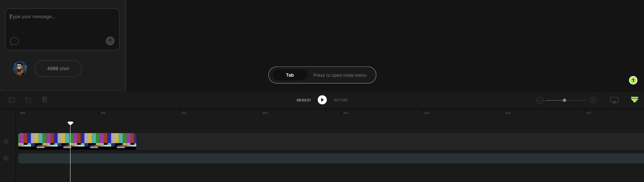Image resolution: width=644 pixels, height=182 pixels.
Task: Select the crop tool in timeline toolbar
Action: [x=28, y=100]
